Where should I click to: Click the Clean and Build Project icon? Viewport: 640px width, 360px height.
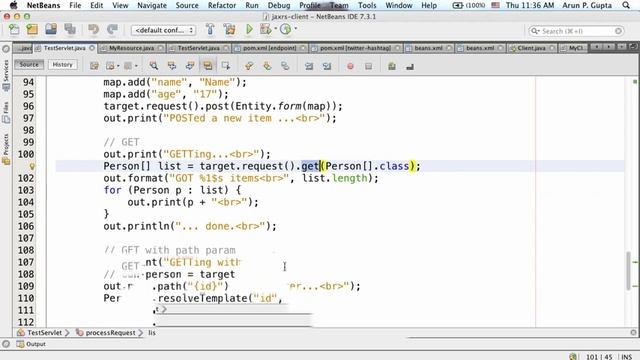coord(229,30)
